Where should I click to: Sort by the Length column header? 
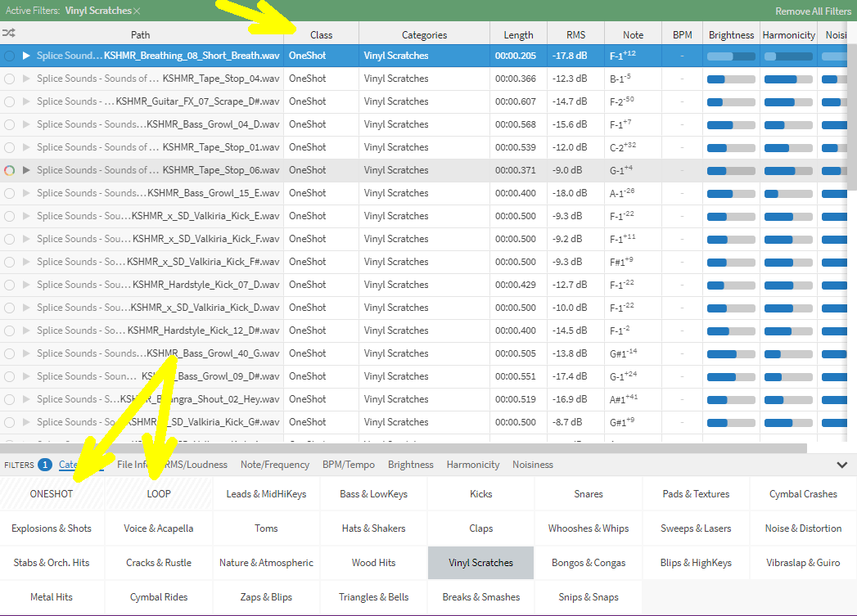coord(518,35)
